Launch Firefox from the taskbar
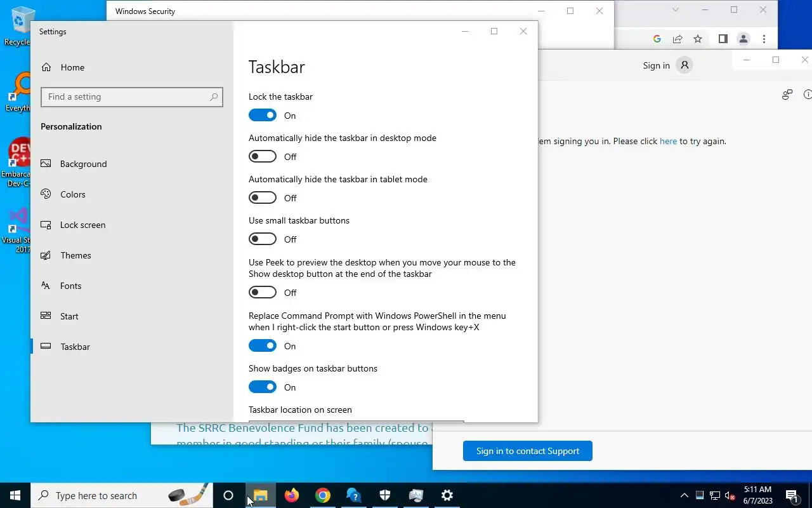 [291, 495]
